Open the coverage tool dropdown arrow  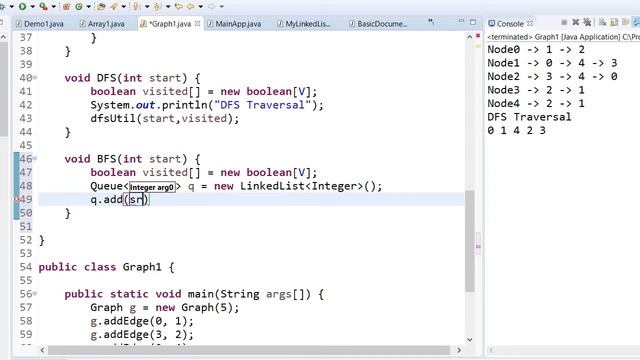pos(53,7)
